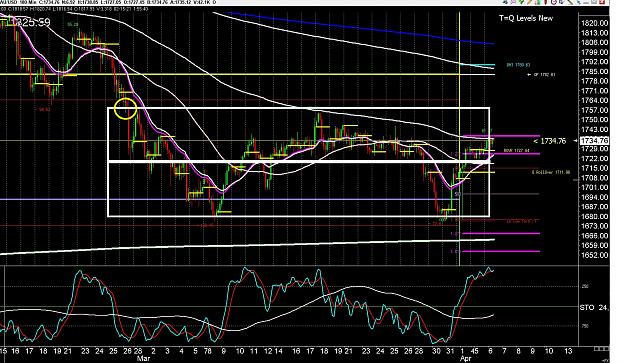Click the 1715.00 price axis label
The image size is (625, 363).
[x=595, y=168]
